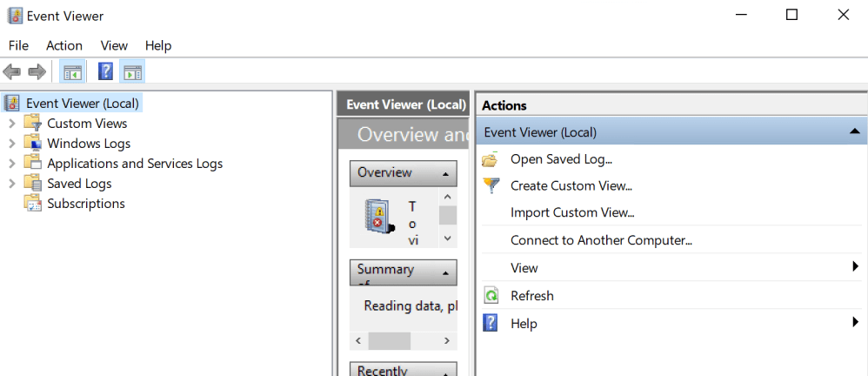Image resolution: width=868 pixels, height=376 pixels.
Task: Click the Show/Hide Console Tree toolbar icon
Action: (73, 72)
